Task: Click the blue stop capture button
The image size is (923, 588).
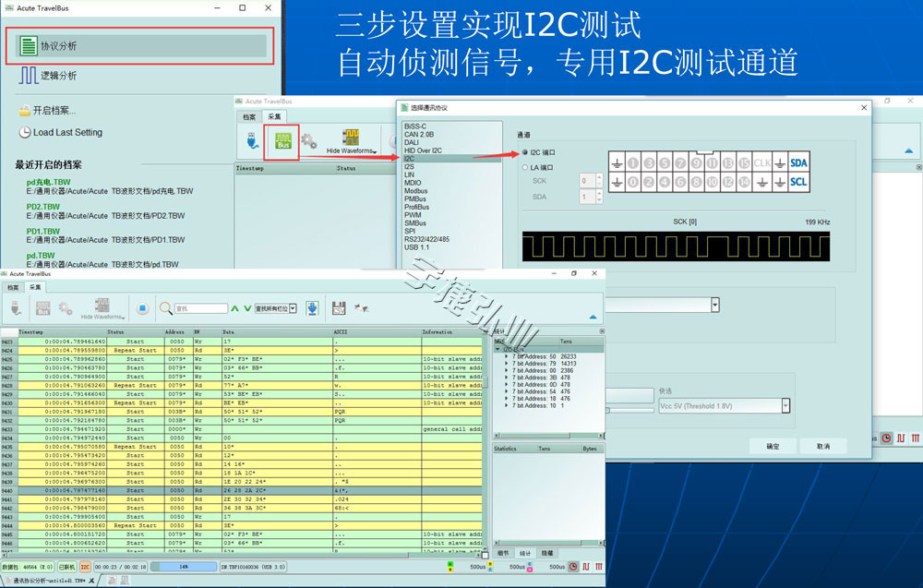Action: pos(142,308)
